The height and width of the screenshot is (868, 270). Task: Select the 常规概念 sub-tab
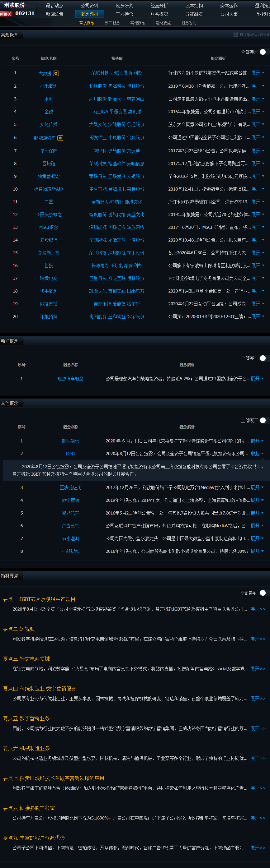point(87,23)
